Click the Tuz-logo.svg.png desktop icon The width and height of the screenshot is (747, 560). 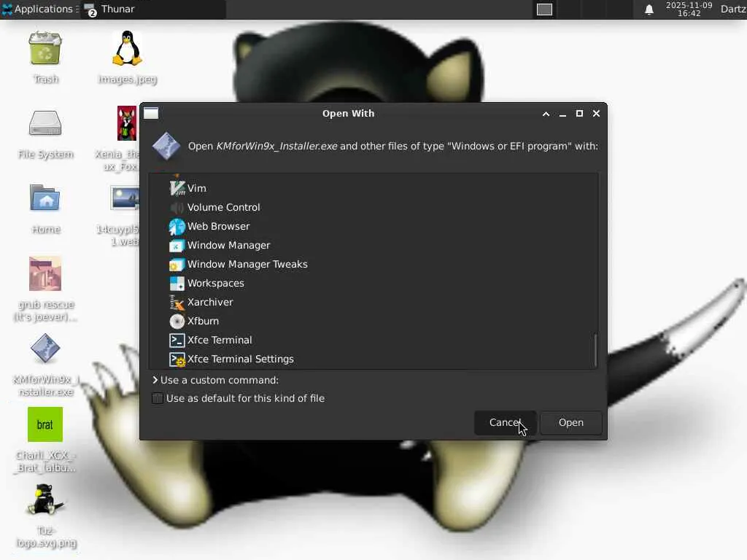click(x=45, y=499)
